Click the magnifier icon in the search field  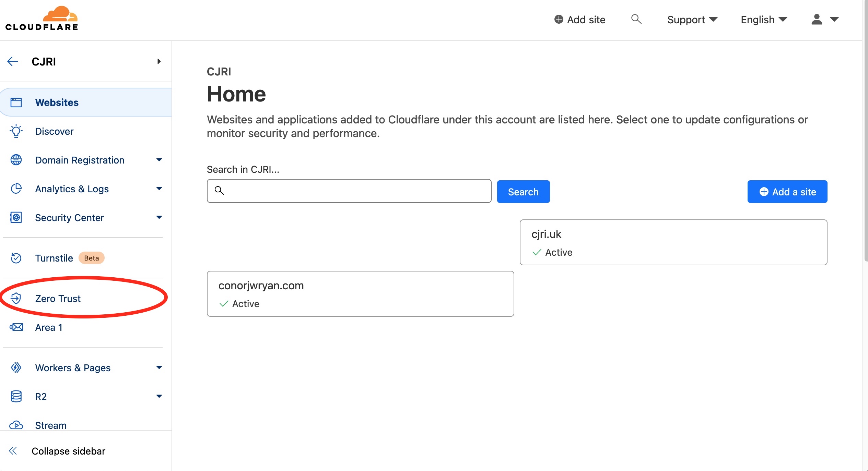coord(219,190)
